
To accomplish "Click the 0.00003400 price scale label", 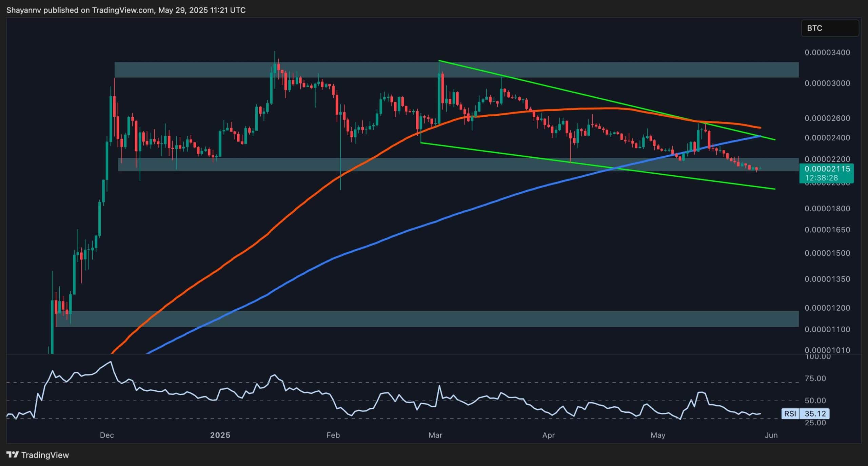I will (x=827, y=53).
